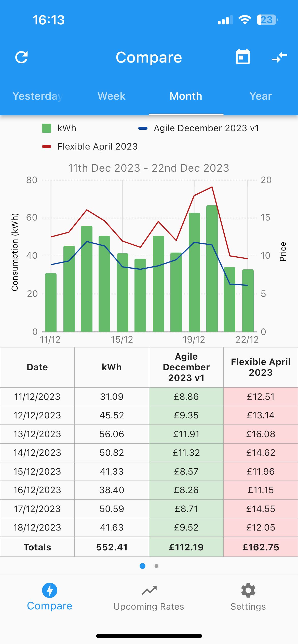Toggle Flexible April 2023 legend entry

(x=90, y=147)
